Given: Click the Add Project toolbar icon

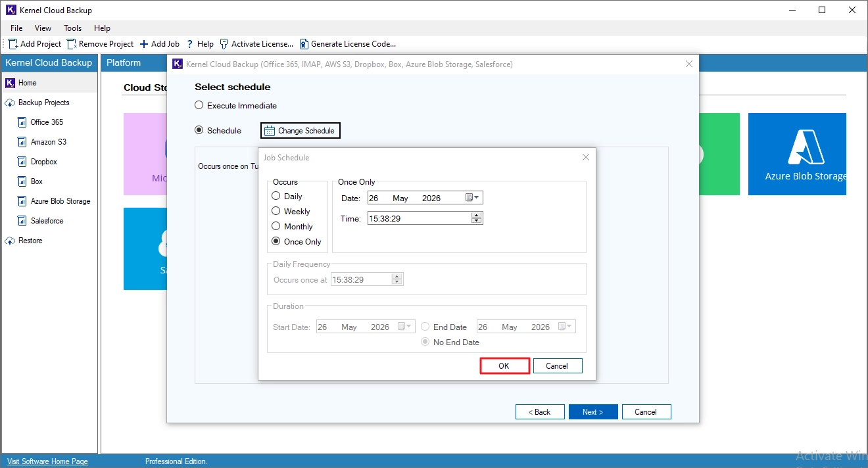Looking at the screenshot, I should [13, 44].
